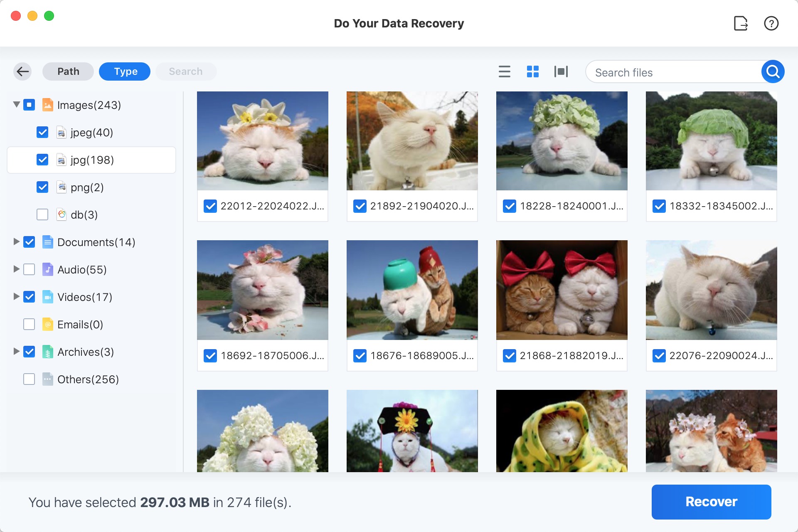798x532 pixels.
Task: Click the Documents category icon
Action: tap(48, 242)
